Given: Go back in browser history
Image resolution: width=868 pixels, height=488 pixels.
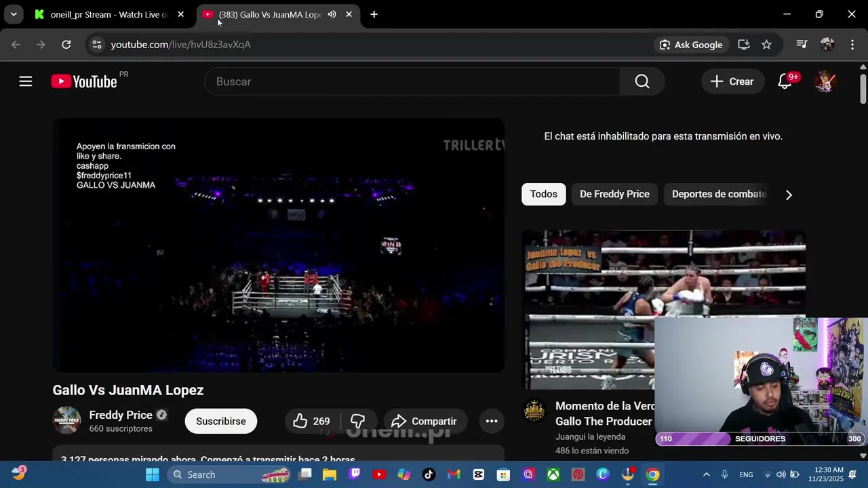Looking at the screenshot, I should pos(16,44).
